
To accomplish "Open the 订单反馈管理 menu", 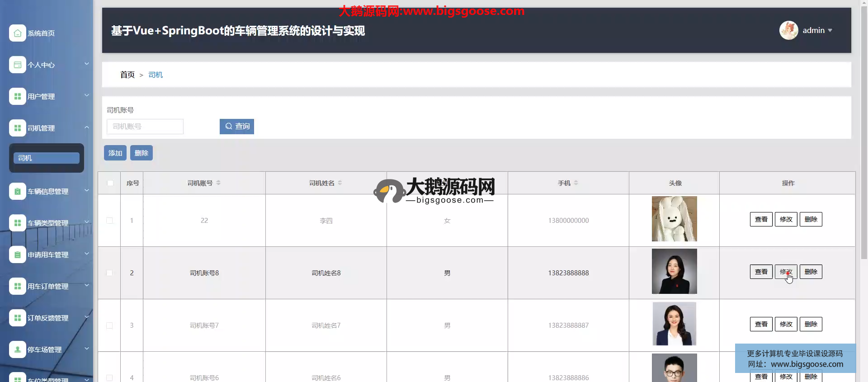I will click(47, 318).
